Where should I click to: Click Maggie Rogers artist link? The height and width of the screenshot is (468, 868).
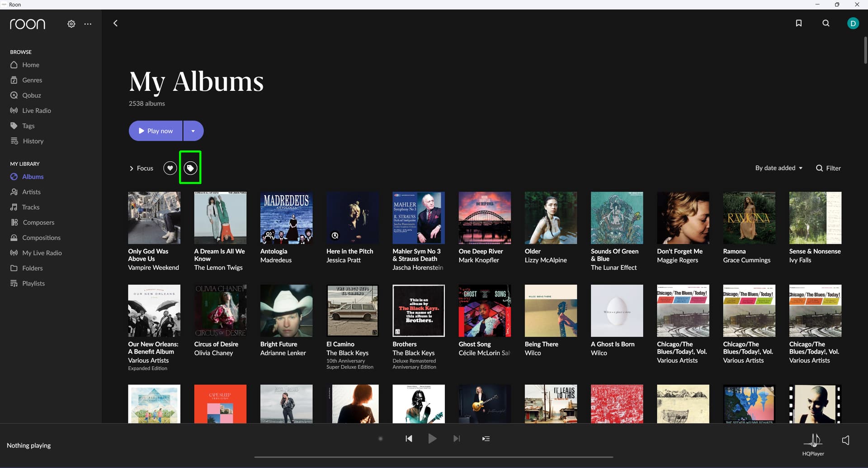[677, 260]
